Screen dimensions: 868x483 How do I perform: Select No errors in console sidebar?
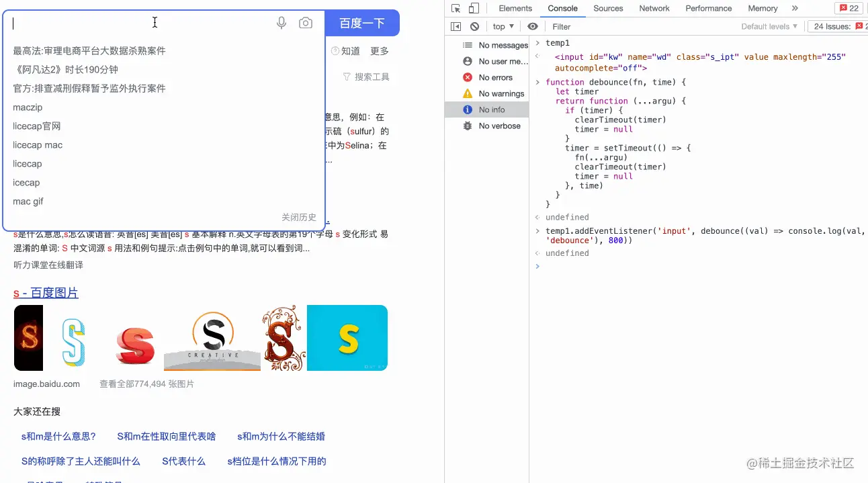[487, 77]
